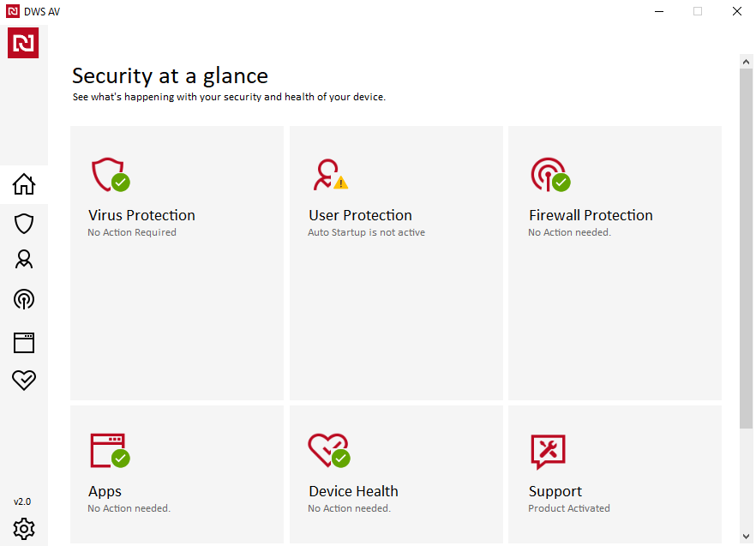Click the scrollbar down arrow

(x=746, y=537)
